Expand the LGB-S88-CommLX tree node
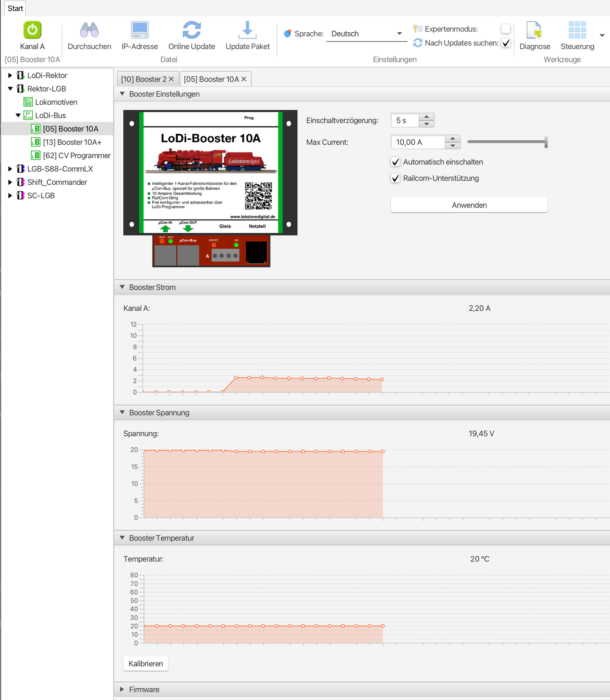 tap(10, 169)
